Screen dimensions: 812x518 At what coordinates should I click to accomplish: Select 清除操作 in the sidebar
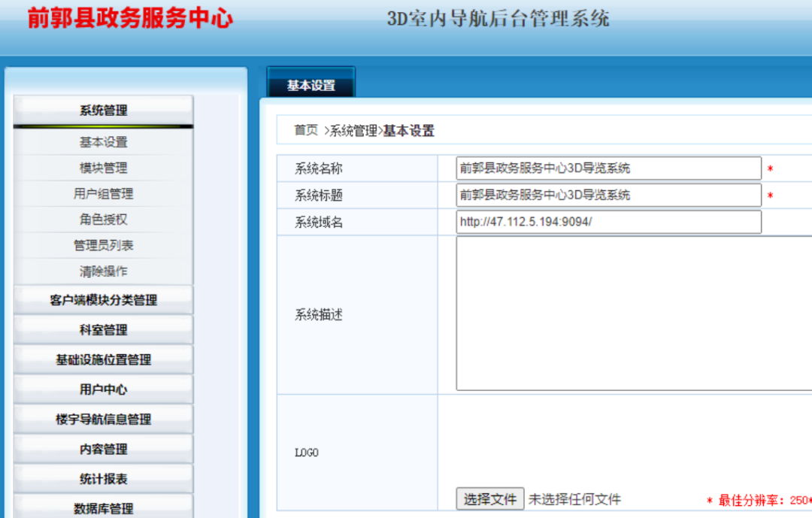coord(103,269)
